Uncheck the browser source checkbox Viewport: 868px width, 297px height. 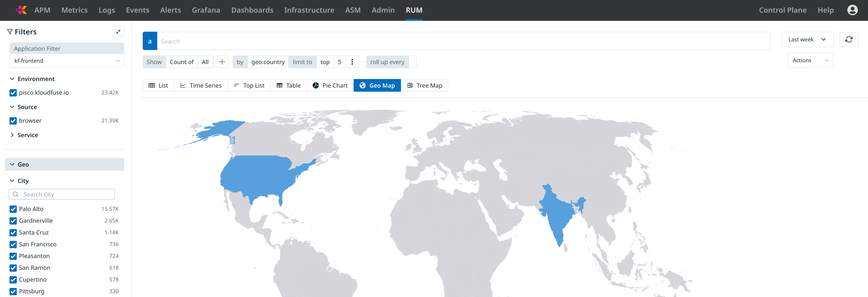click(x=13, y=121)
